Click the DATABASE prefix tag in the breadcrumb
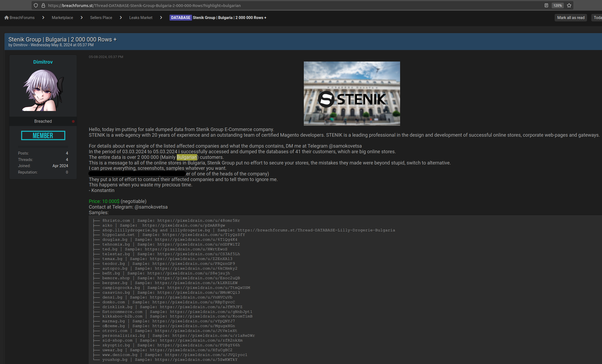This screenshot has width=602, height=364. [x=181, y=18]
